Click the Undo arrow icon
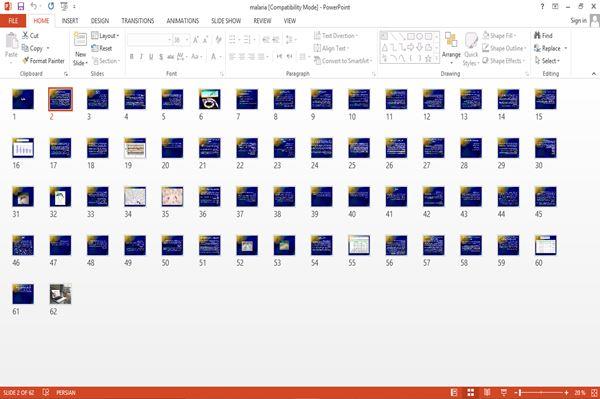 coord(34,6)
